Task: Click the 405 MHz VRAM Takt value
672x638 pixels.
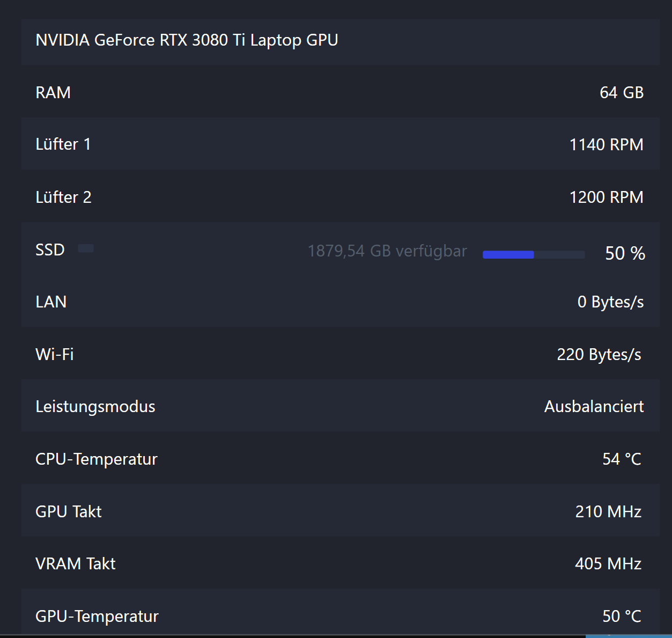Action: tap(608, 563)
